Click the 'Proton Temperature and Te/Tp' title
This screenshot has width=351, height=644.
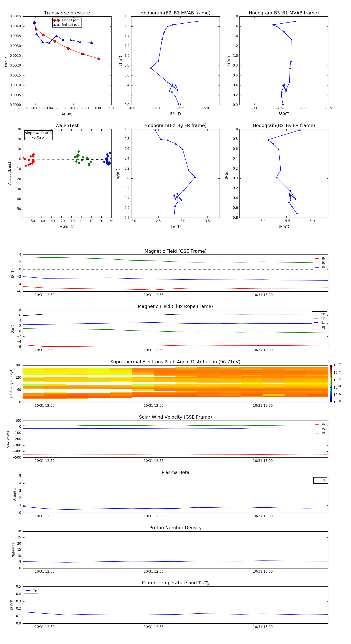[175, 583]
